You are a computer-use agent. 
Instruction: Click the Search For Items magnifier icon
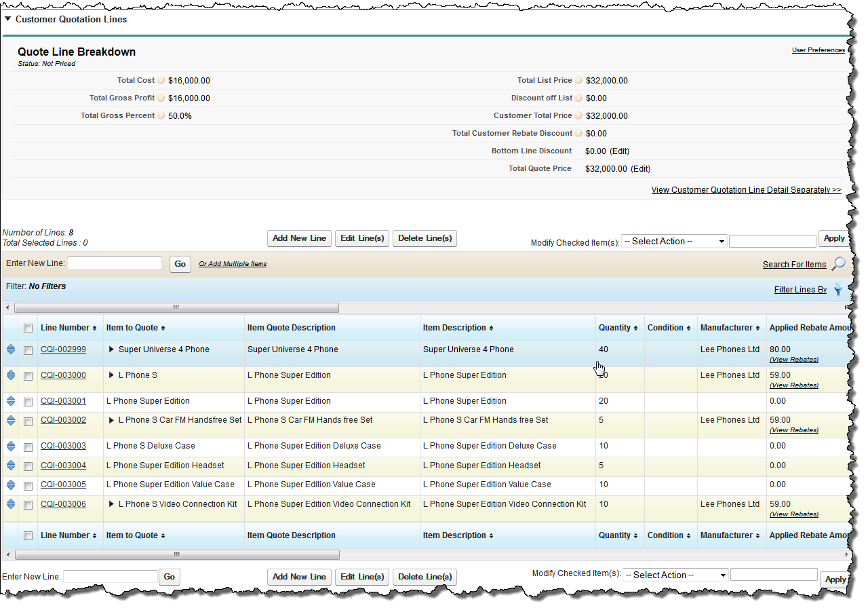tap(839, 264)
